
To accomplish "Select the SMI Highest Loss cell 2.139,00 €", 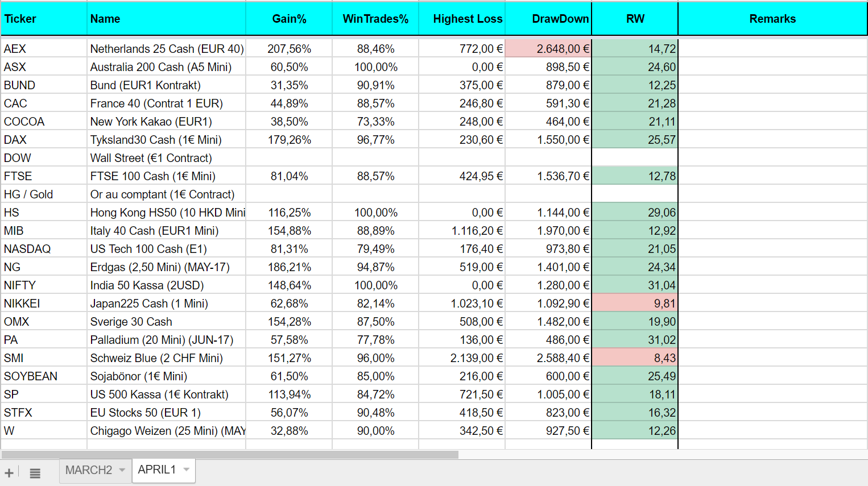I will (x=462, y=358).
